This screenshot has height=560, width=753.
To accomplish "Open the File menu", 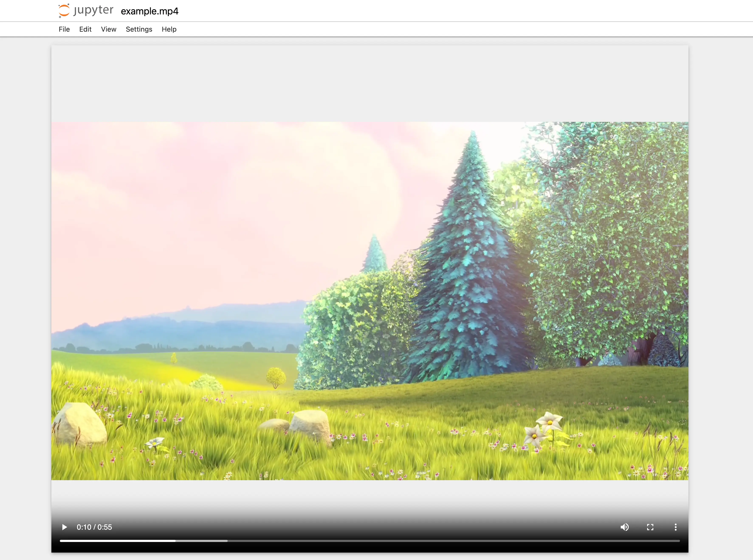I will pos(64,29).
